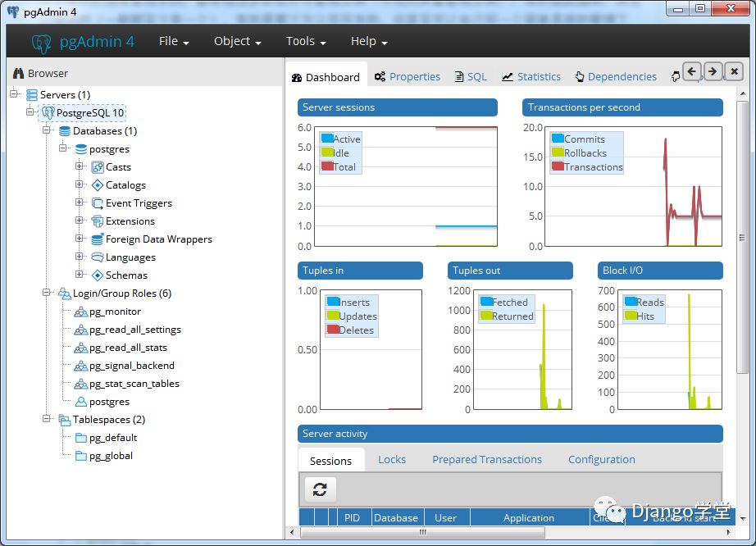Open the Object menu
756x546 pixels.
coord(237,42)
